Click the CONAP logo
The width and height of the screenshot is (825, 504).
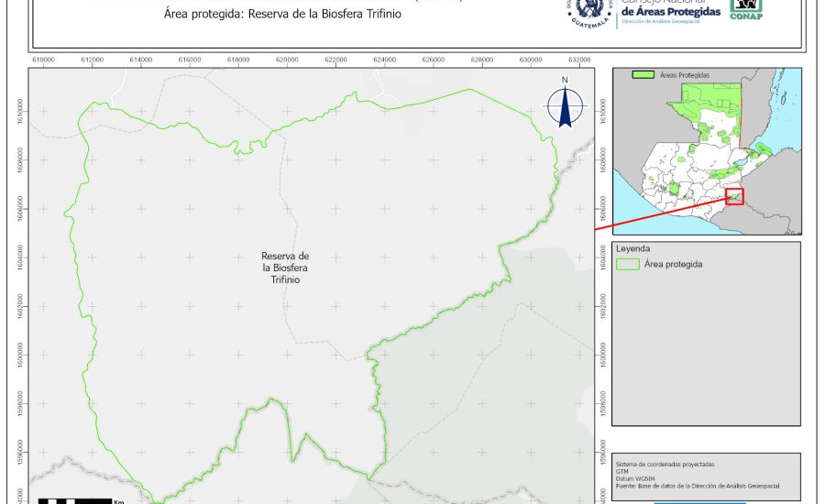[x=746, y=9]
